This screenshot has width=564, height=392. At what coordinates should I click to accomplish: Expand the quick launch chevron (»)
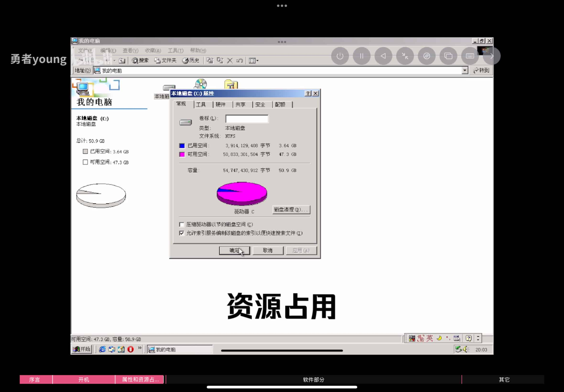[x=140, y=348]
